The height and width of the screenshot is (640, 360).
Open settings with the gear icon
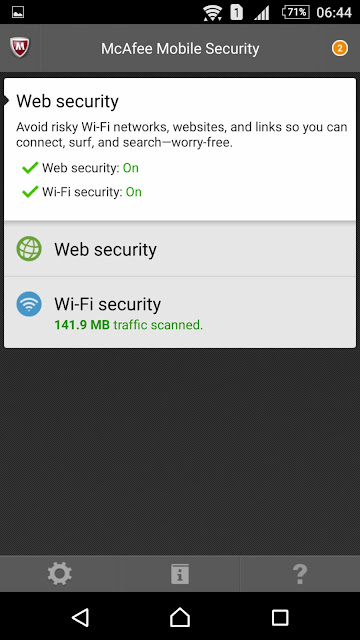tap(60, 573)
